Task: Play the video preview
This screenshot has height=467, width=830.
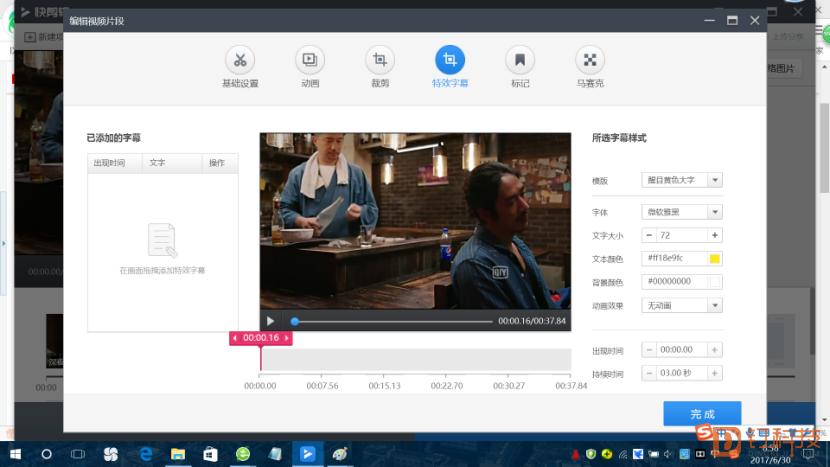Action: pyautogui.click(x=270, y=321)
